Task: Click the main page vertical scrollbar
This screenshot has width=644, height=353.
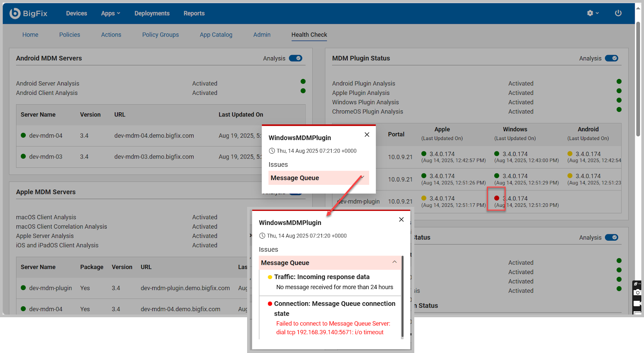Action: pos(638,79)
